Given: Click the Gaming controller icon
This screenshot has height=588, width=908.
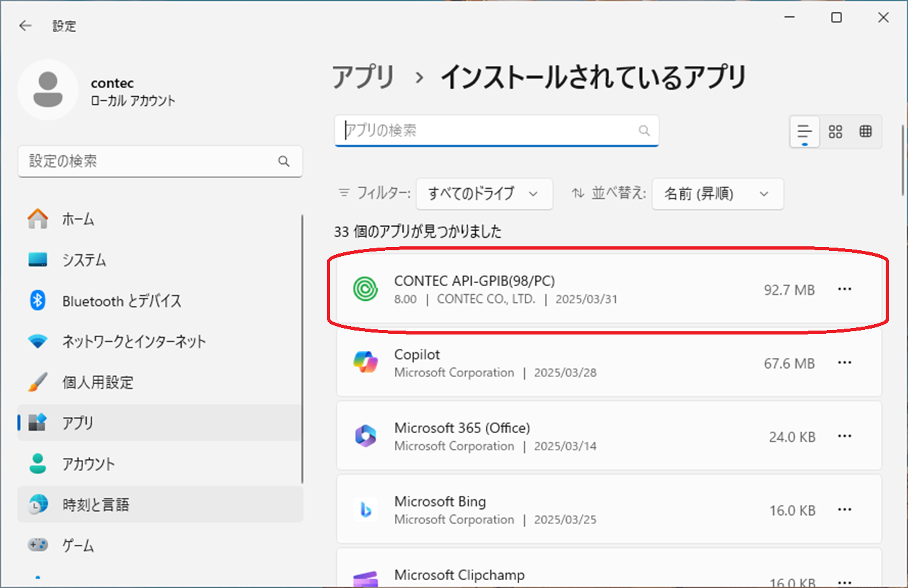Looking at the screenshot, I should pos(38,544).
